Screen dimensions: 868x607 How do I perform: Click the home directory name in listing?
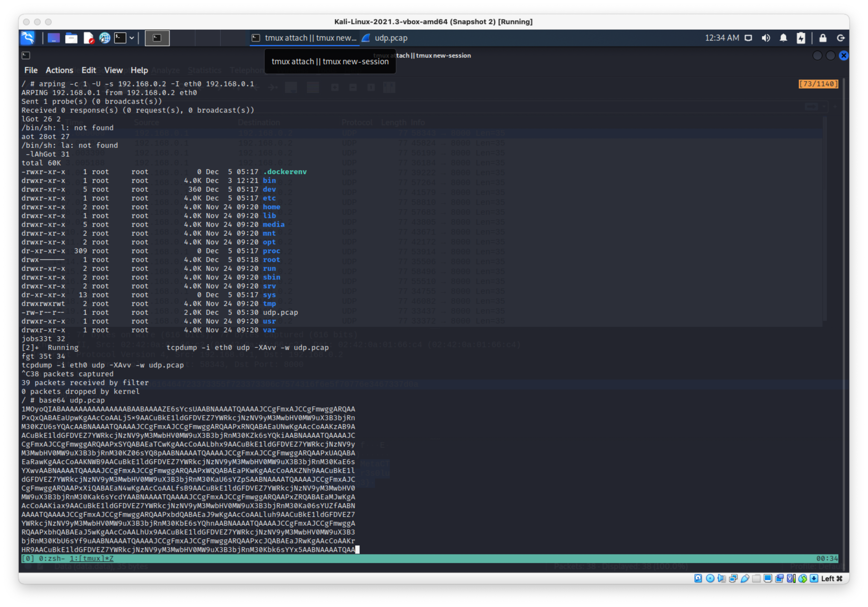pyautogui.click(x=271, y=207)
